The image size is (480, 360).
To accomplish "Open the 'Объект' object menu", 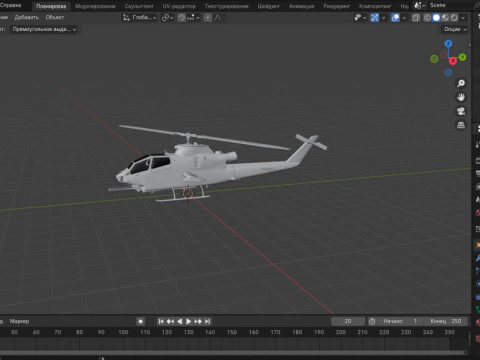I will pos(55,17).
